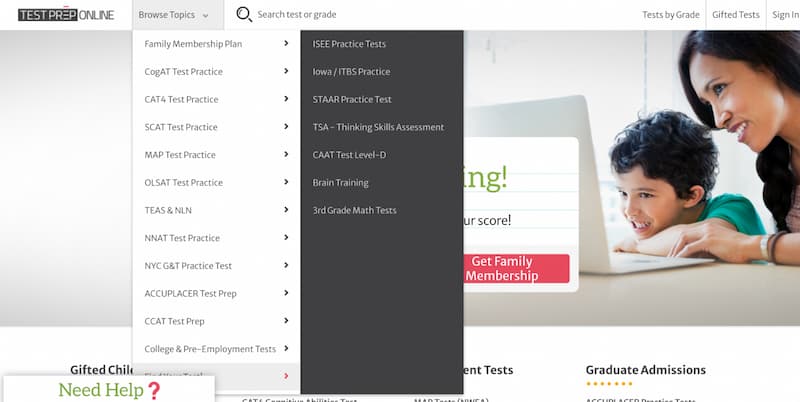Expand the CogAT Test Practice chevron
Screen dimensions: 800x402
[x=286, y=71]
